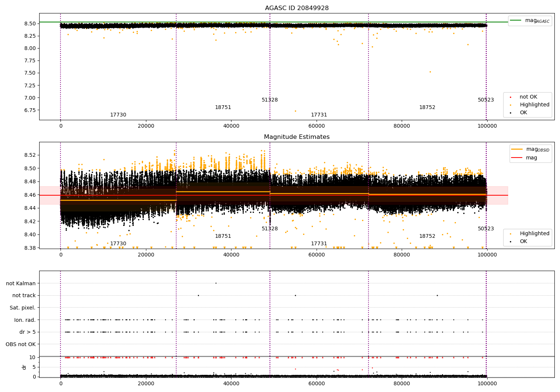This screenshot has height=392, width=560.
Task: Click x-tick 80000 under Magnitude Estimates plot
Action: click(402, 255)
